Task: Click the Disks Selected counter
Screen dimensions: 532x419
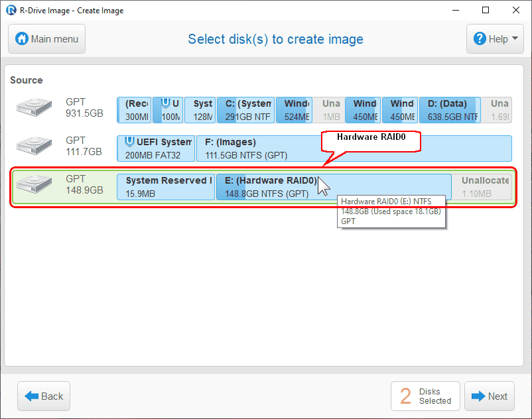Action: pyautogui.click(x=425, y=396)
